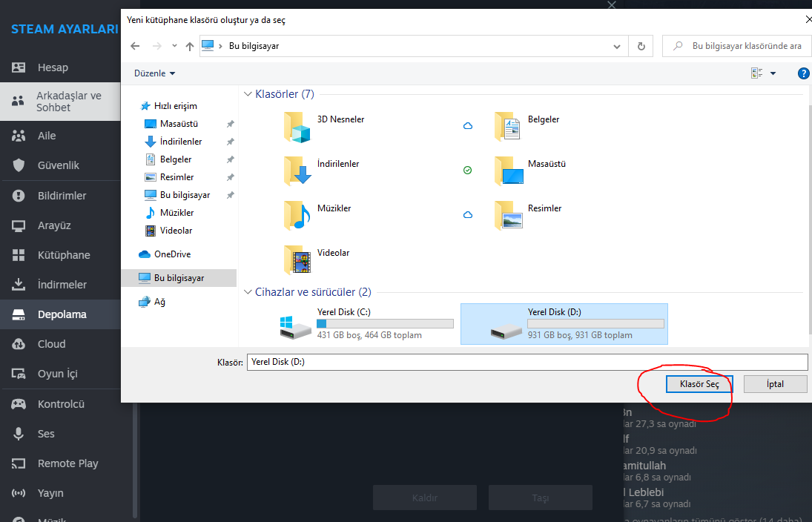The image size is (812, 522).
Task: Select Ağ network in navigation pane
Action: [x=159, y=302]
